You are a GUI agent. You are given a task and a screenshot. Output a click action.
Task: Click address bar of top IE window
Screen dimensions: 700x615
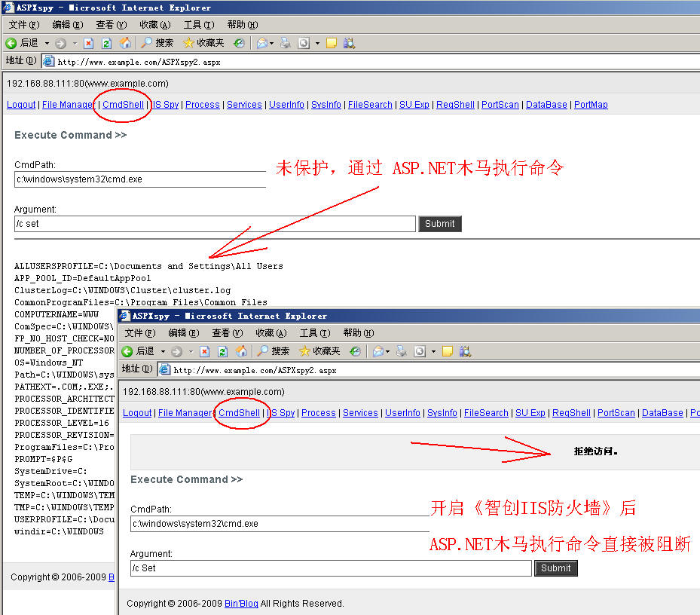(371, 62)
